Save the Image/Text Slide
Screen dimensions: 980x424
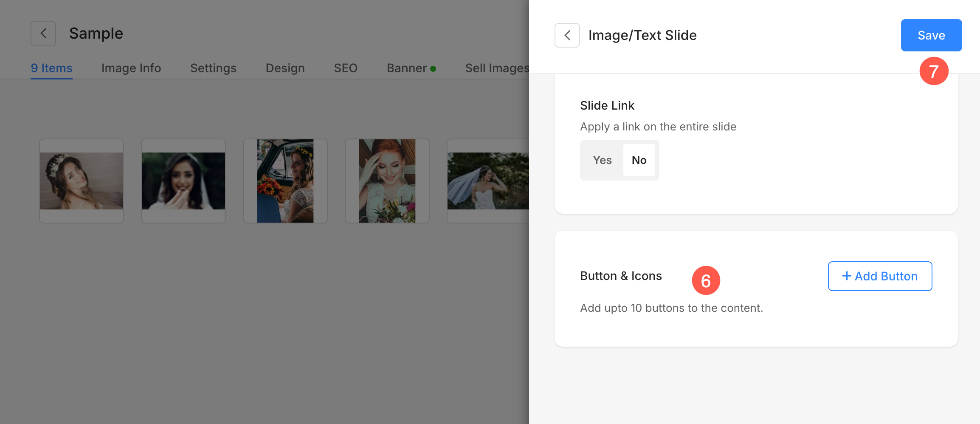point(931,35)
